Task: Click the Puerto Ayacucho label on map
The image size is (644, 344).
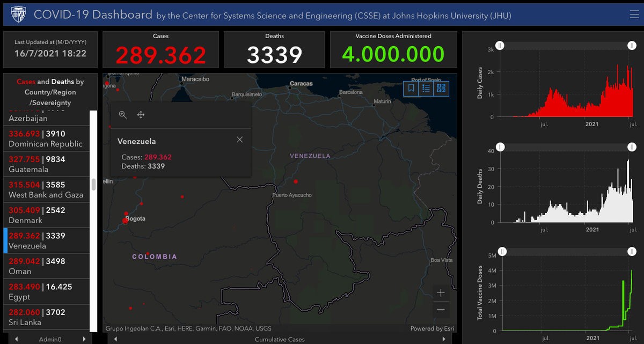Action: [292, 195]
